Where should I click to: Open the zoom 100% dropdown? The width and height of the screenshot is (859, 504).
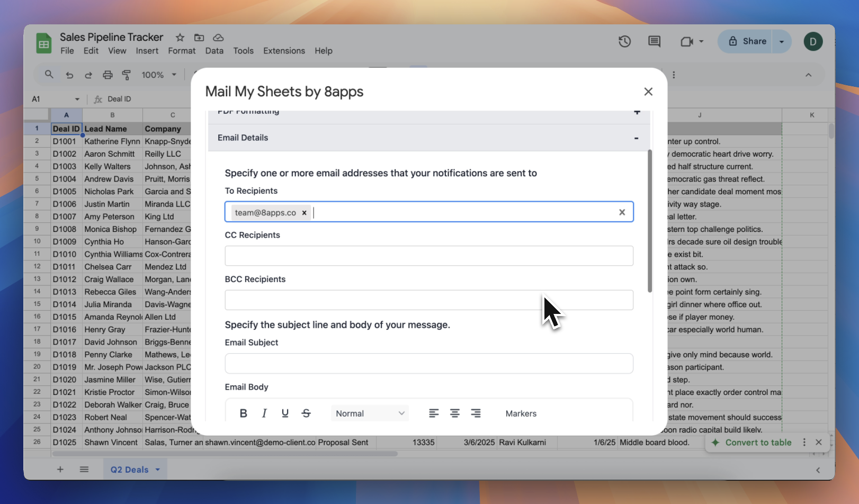click(158, 75)
